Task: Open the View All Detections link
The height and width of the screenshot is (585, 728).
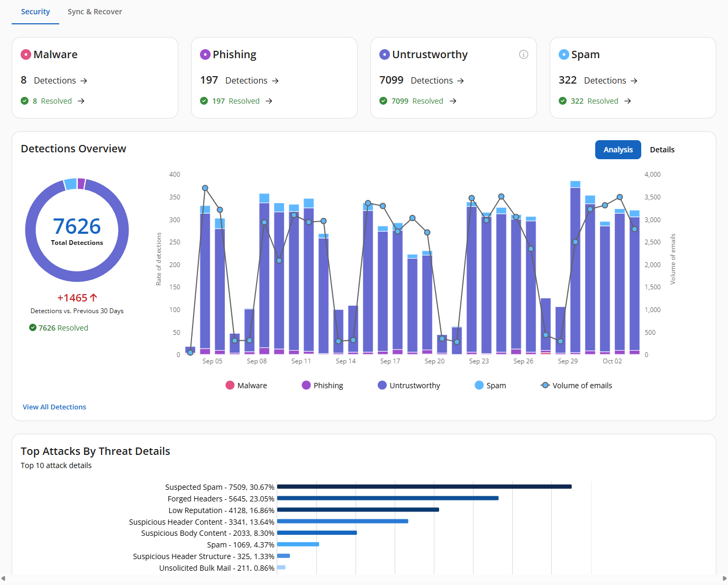Action: (x=54, y=407)
